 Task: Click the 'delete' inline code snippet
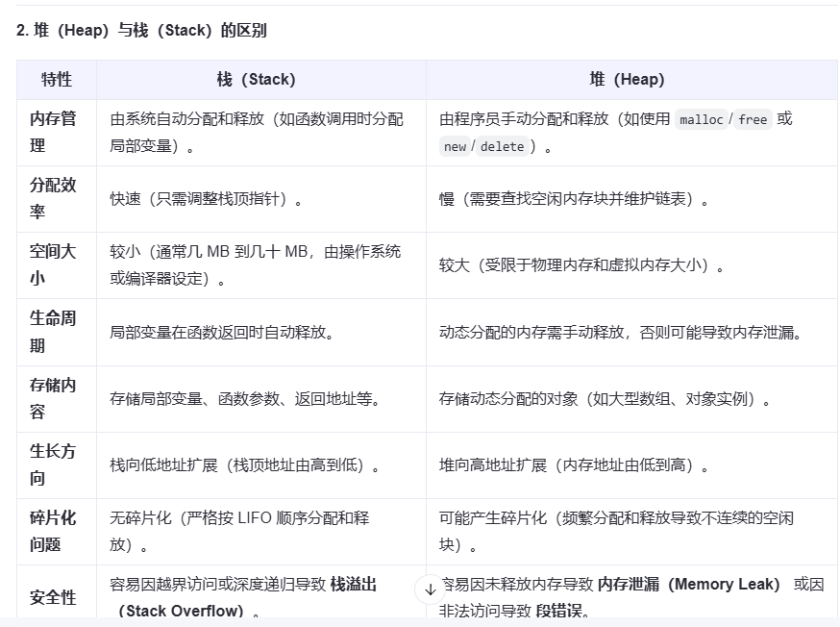(x=502, y=147)
